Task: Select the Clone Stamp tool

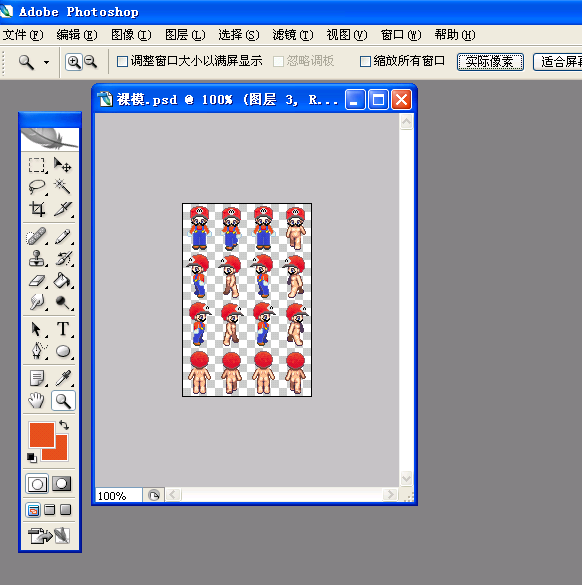Action: coord(37,258)
